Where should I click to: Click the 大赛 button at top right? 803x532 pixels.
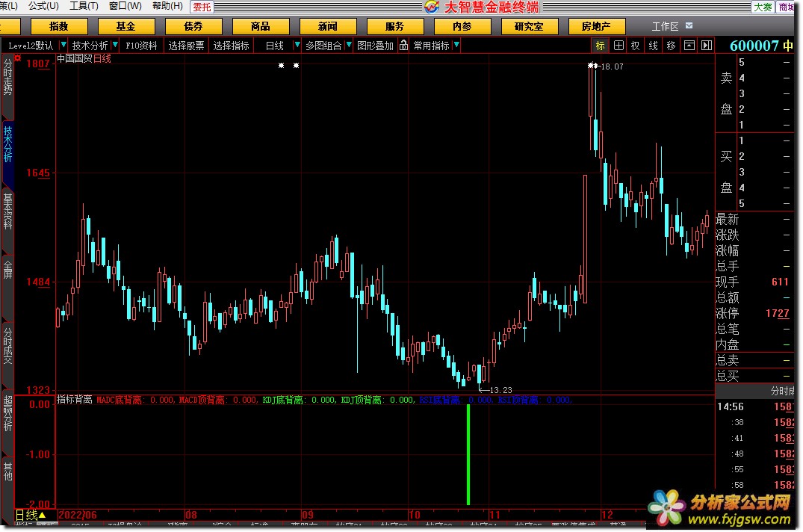(x=763, y=7)
